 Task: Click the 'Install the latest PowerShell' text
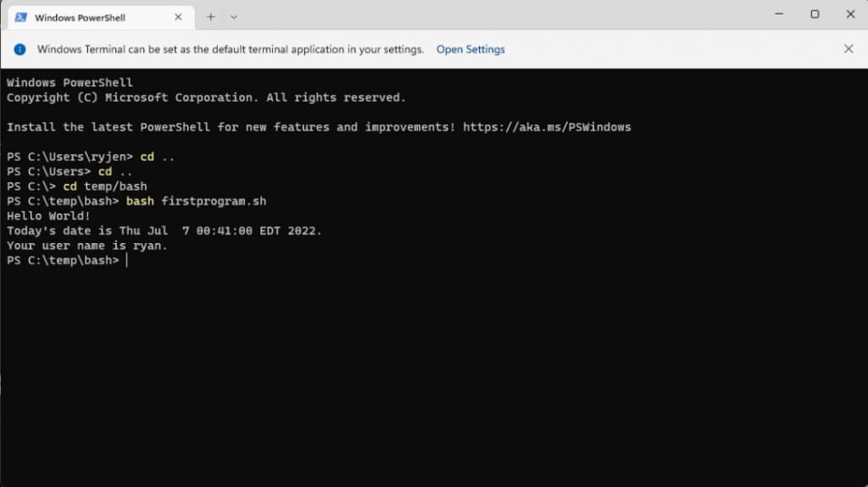231,127
